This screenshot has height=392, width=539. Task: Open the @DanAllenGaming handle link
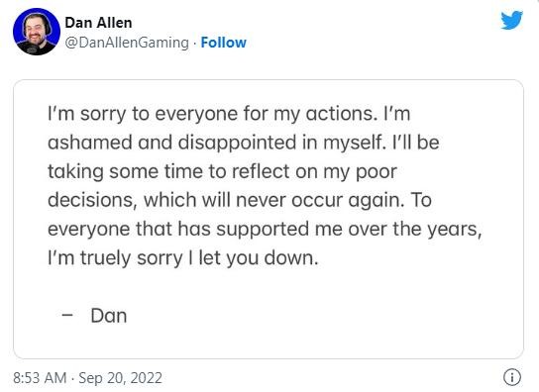127,43
